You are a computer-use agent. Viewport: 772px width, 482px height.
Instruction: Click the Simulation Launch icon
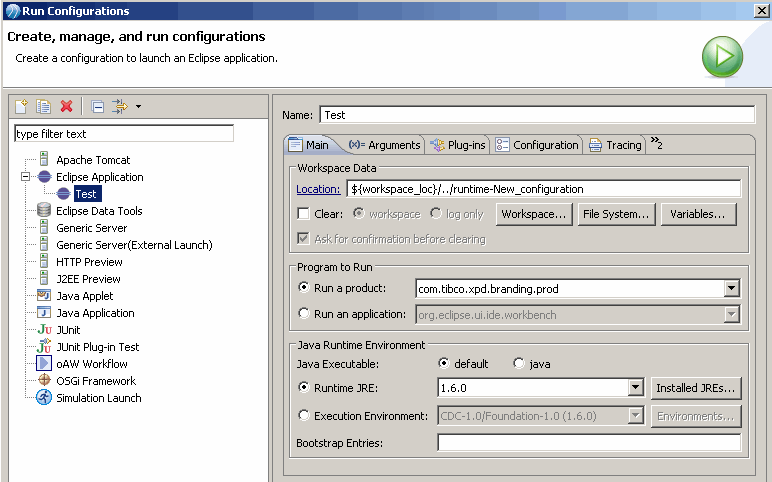(44, 397)
